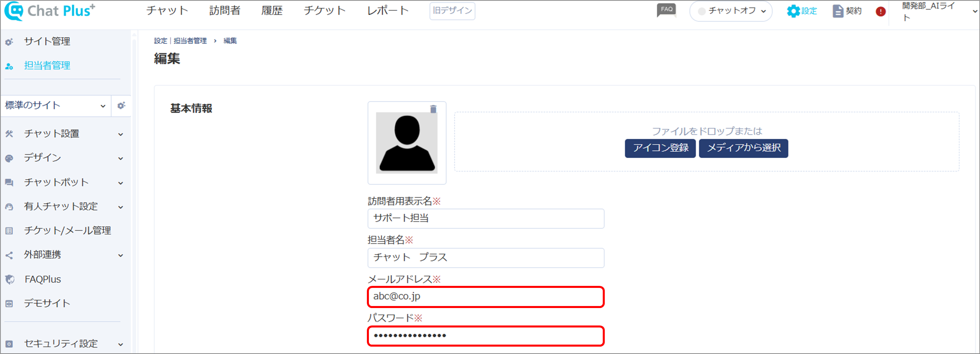Expand the デザイン section chevron

[121, 159]
